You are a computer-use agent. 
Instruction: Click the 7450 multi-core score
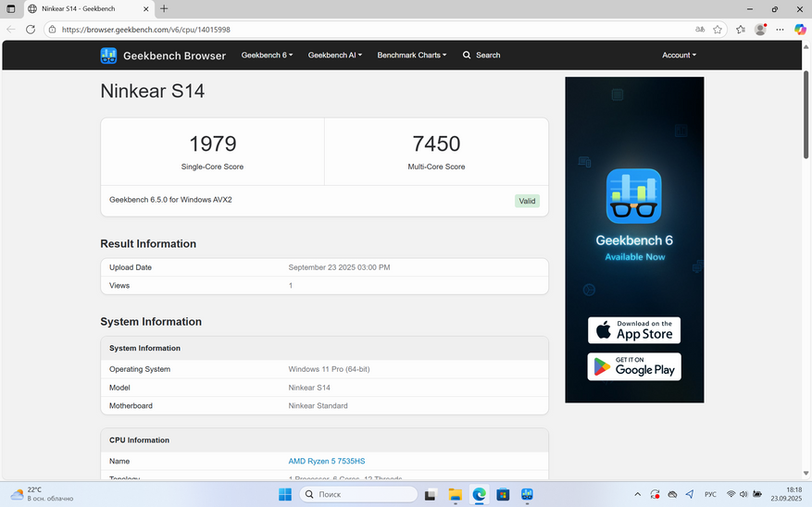point(436,143)
